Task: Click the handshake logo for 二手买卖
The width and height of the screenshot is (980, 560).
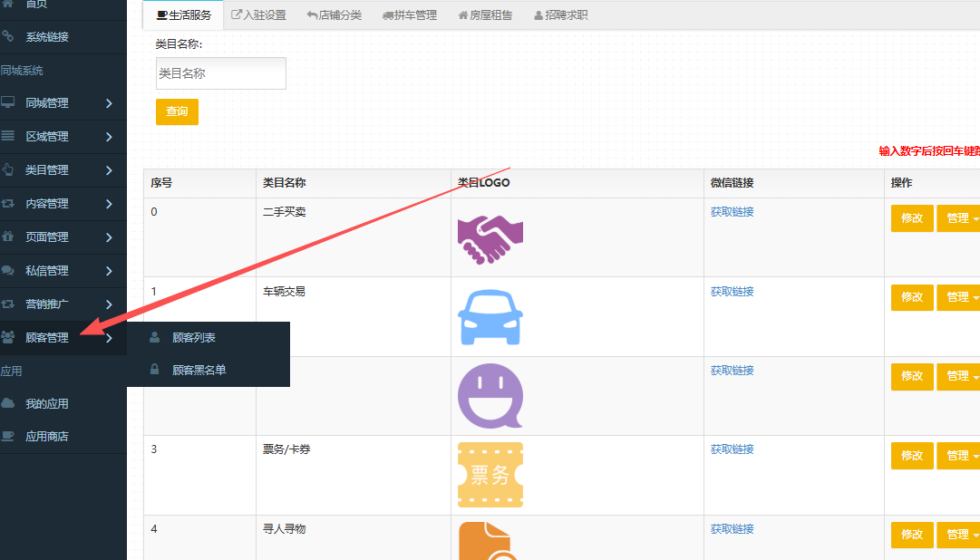Action: pos(490,238)
